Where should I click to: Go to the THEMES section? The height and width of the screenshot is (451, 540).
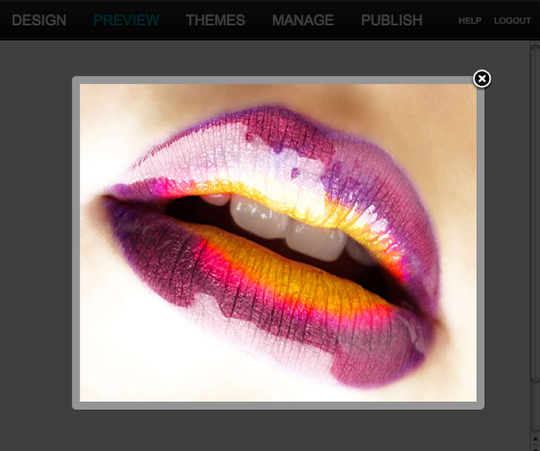pos(215,20)
